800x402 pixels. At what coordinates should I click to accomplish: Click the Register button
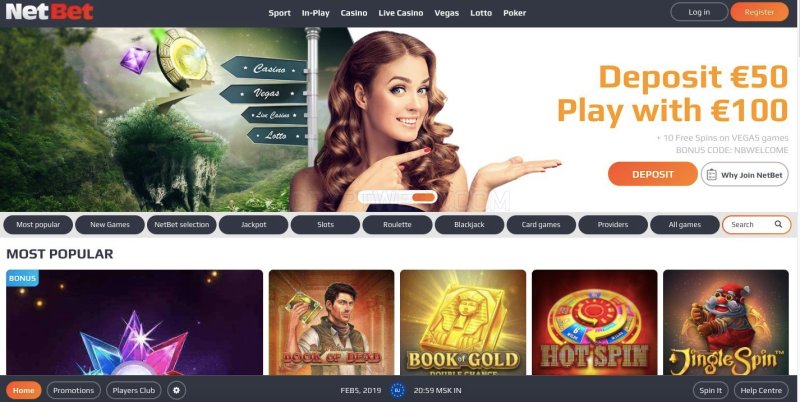click(759, 12)
